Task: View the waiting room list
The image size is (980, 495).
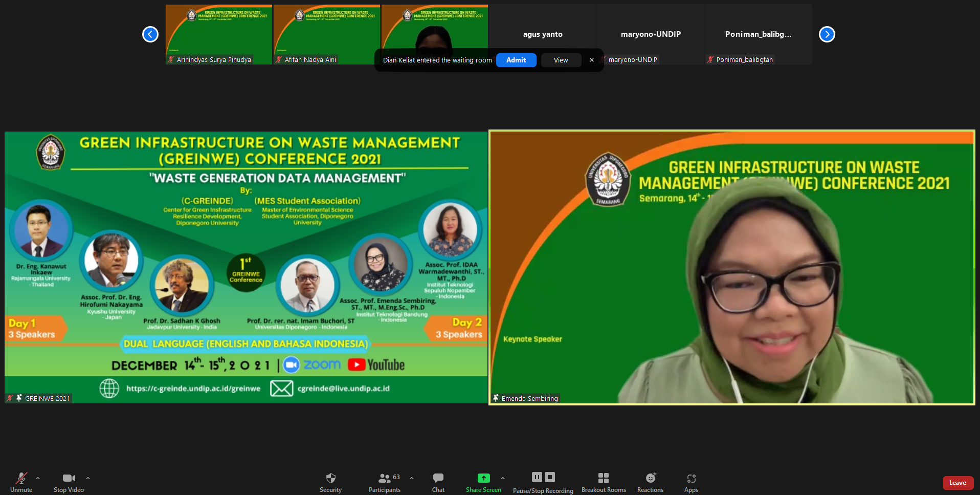Action: [561, 60]
